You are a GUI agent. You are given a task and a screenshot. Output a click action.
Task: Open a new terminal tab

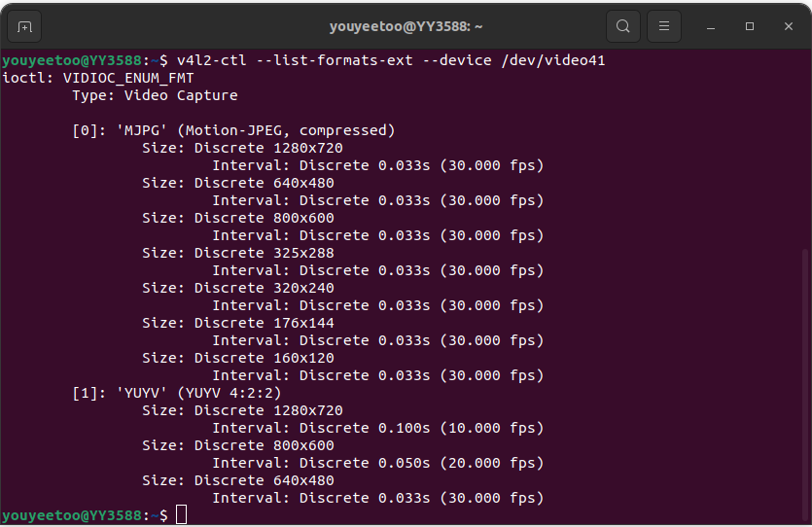tap(24, 25)
